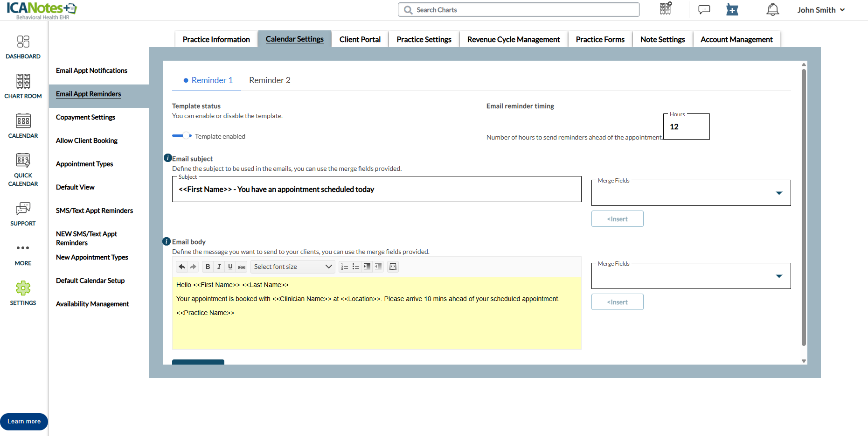This screenshot has width=868, height=436.
Task: Open the Practice Settings tab
Action: click(x=424, y=40)
